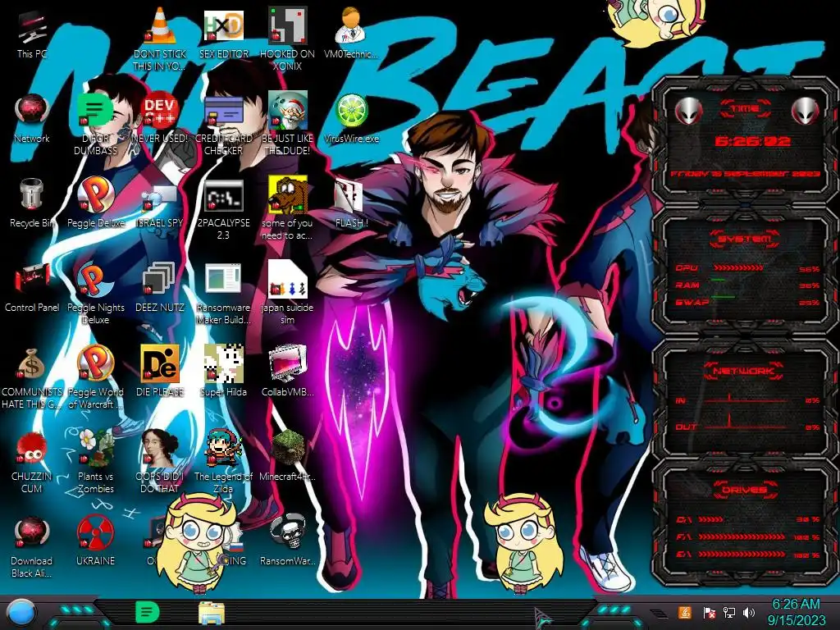Open the dog icon 'some of you need'
The image size is (840, 630).
(x=288, y=194)
